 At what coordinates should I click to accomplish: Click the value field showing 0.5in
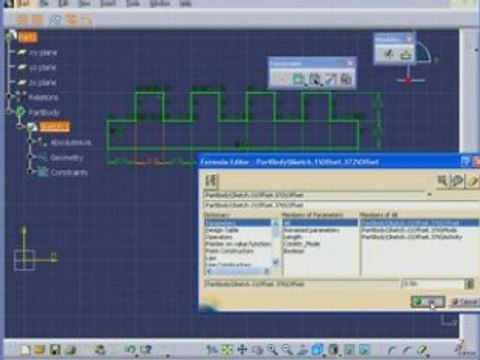pyautogui.click(x=433, y=284)
